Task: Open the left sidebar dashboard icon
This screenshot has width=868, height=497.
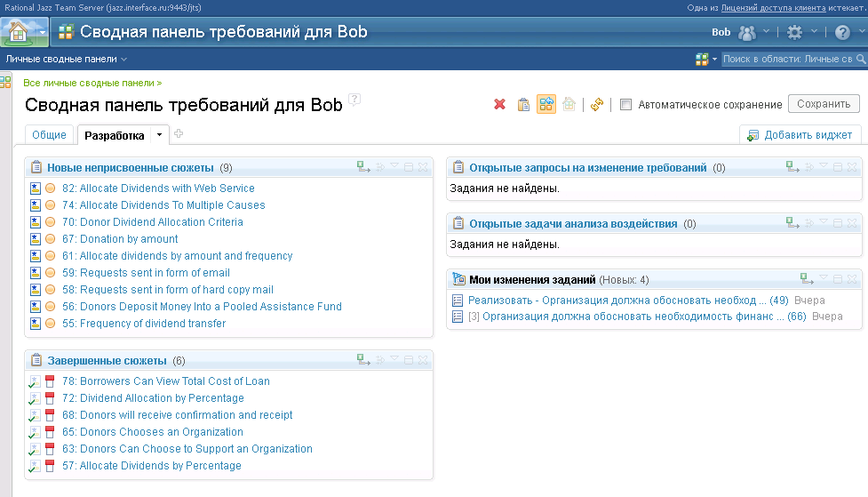Action: pyautogui.click(x=5, y=83)
